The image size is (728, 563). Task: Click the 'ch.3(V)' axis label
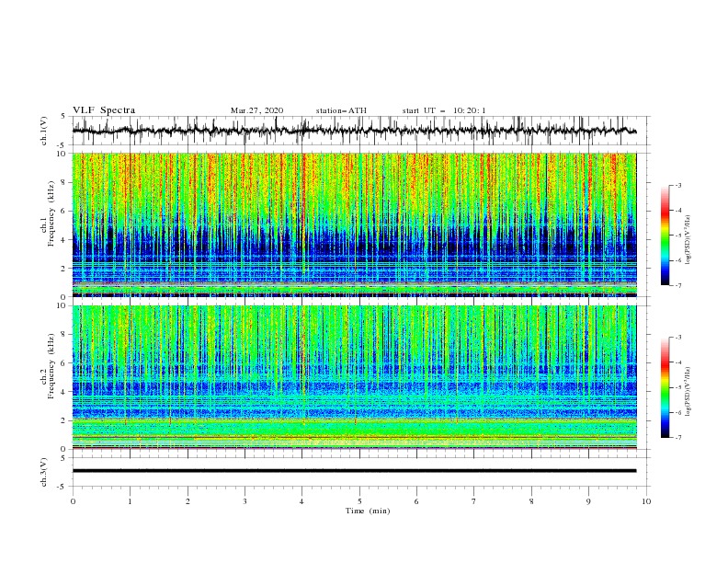(44, 472)
